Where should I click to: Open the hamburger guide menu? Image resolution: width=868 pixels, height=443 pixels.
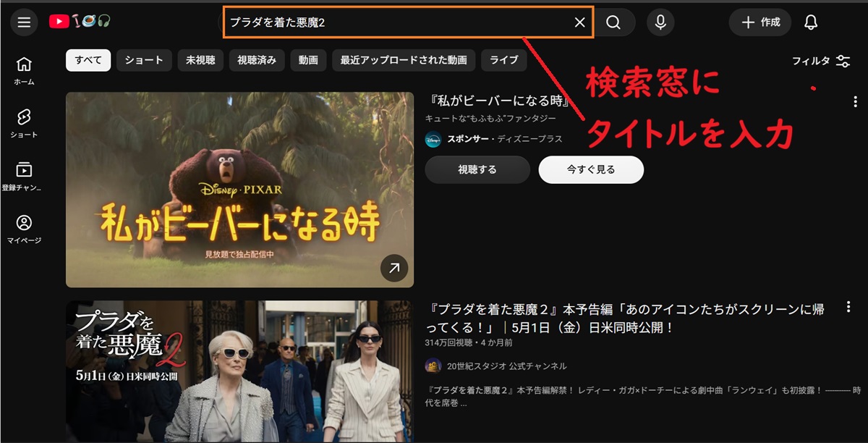coord(24,22)
